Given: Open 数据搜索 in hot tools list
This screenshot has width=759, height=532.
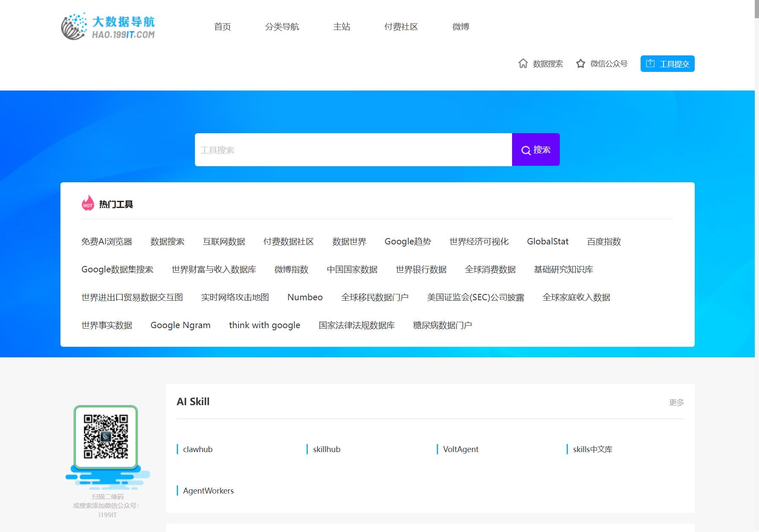Looking at the screenshot, I should coord(167,241).
